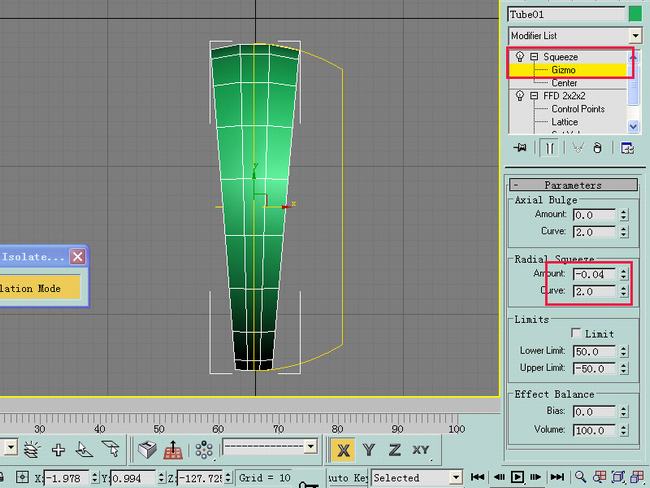Adjust the Upper Limit spinner
This screenshot has width=650, height=488.
point(624,369)
